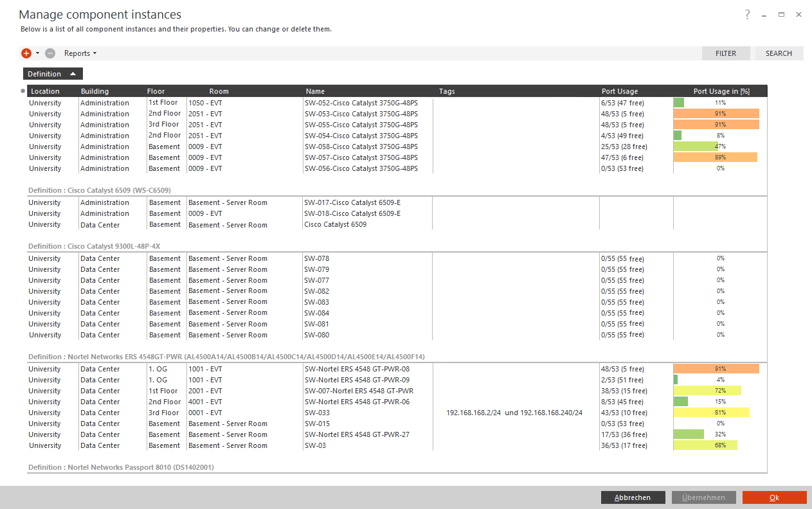Open the dropdown arrow next to add icon
The image size is (812, 509).
pyautogui.click(x=37, y=53)
